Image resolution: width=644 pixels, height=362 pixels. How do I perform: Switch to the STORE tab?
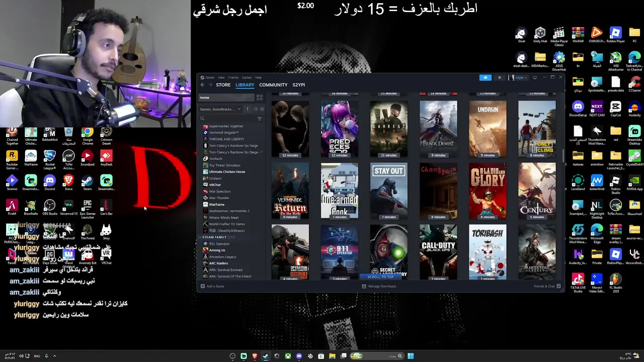pyautogui.click(x=223, y=85)
